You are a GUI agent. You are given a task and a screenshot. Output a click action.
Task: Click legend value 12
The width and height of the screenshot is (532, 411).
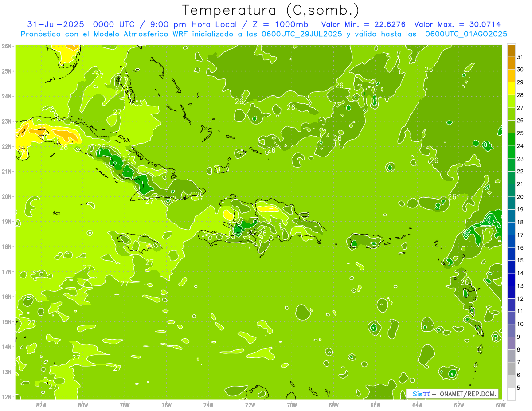(x=520, y=298)
